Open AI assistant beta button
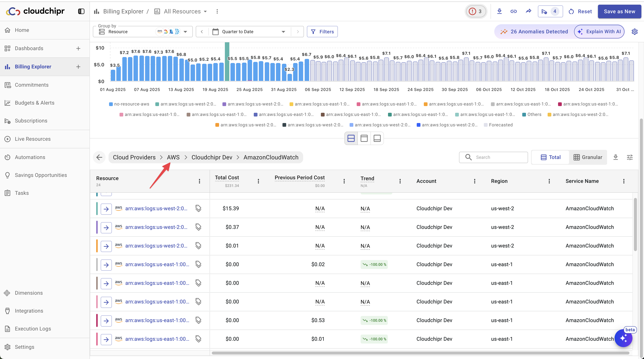Image resolution: width=644 pixels, height=359 pixels. (623, 338)
